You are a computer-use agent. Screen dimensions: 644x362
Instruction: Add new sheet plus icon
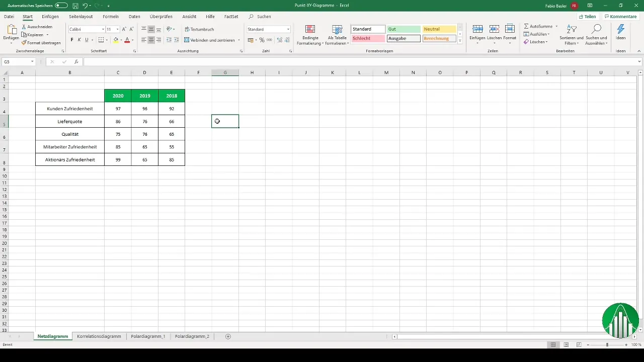pyautogui.click(x=228, y=336)
